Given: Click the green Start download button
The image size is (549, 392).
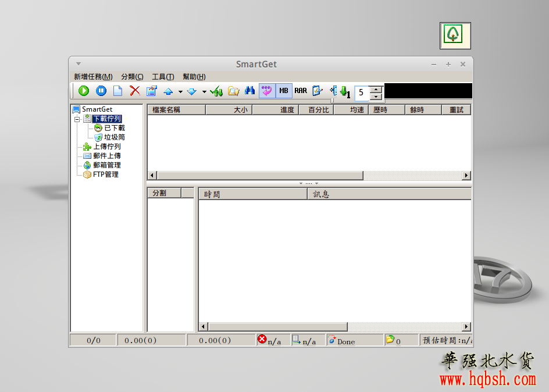Looking at the screenshot, I should pyautogui.click(x=83, y=91).
